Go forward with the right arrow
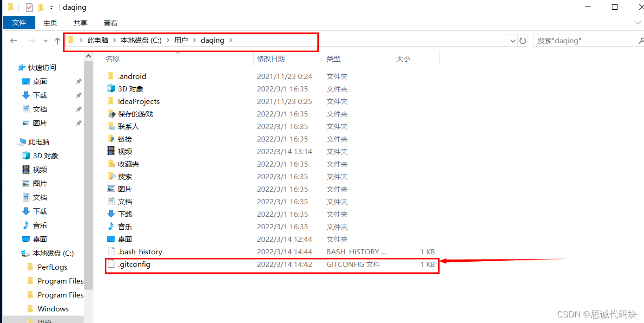This screenshot has width=644, height=323. 32,41
